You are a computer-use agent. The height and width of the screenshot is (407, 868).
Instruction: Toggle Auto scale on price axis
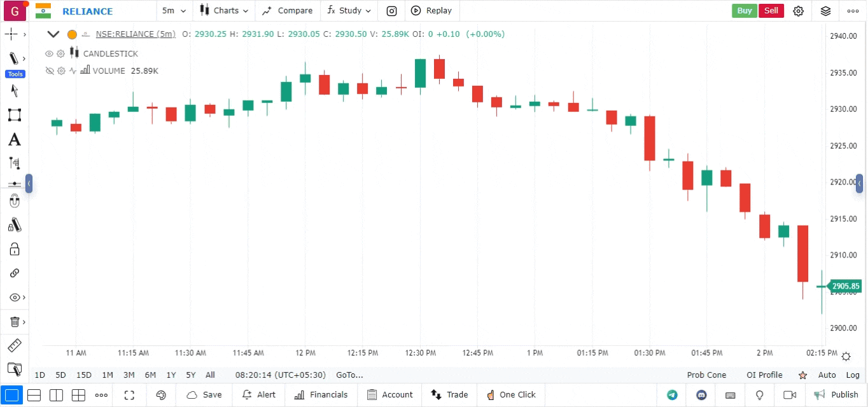pos(827,375)
